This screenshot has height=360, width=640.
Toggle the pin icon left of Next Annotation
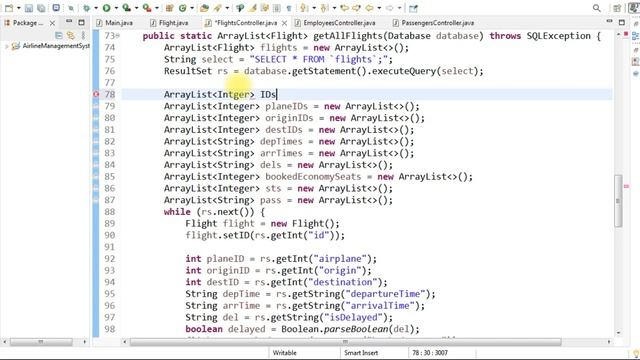[289, 8]
